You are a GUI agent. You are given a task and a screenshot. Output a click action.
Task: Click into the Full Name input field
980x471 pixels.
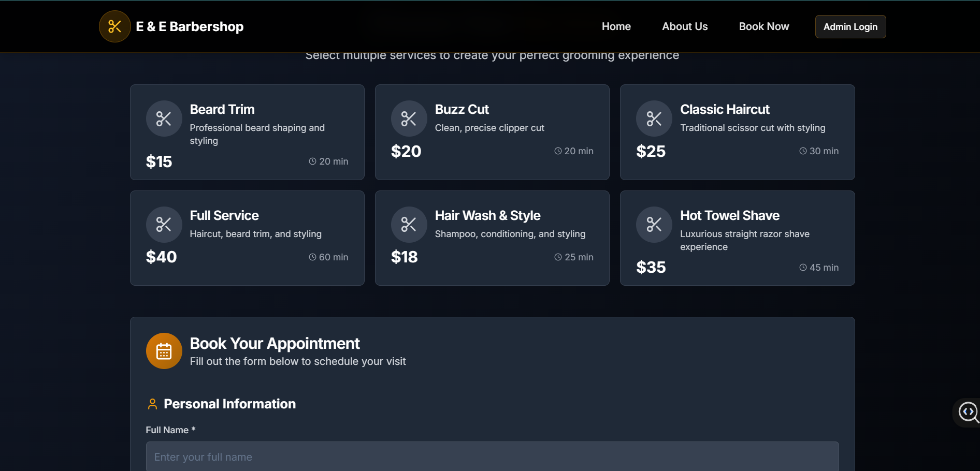(x=492, y=457)
